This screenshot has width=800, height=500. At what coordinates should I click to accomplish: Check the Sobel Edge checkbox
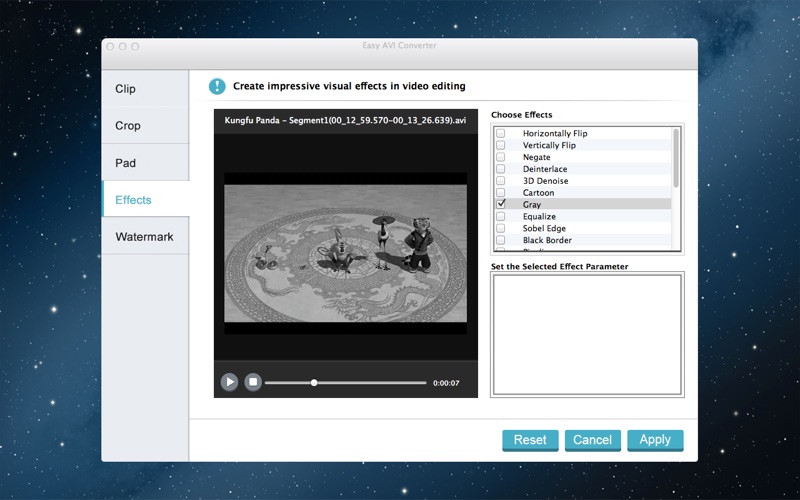501,228
